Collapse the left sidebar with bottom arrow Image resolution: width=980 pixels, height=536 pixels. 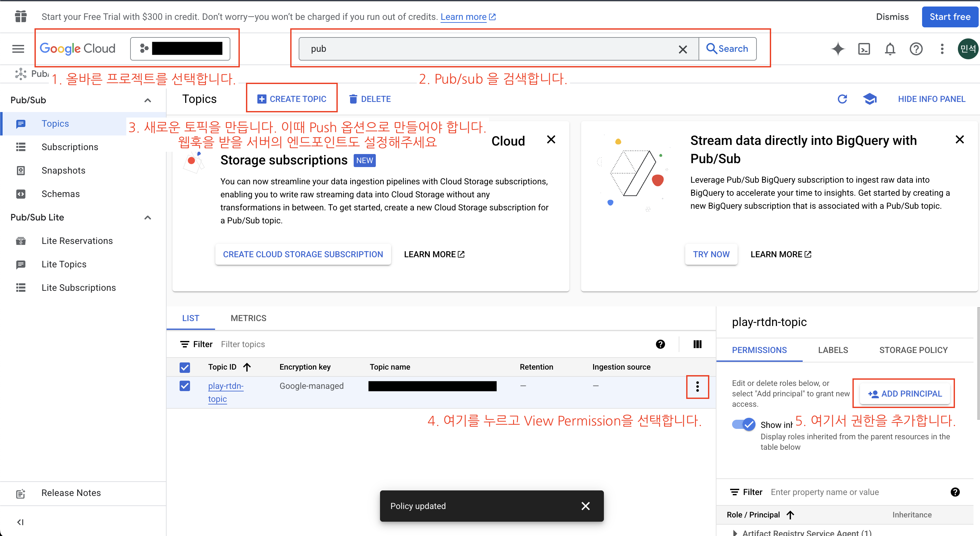coord(20,522)
